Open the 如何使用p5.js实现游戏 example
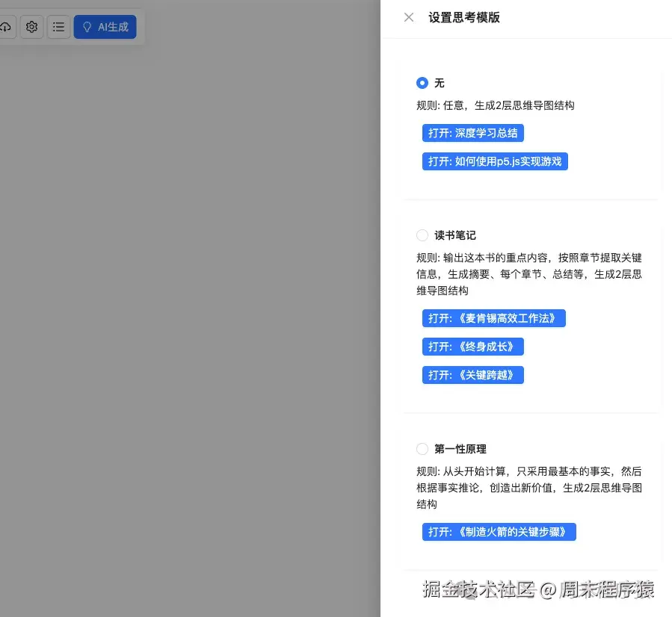Image resolution: width=672 pixels, height=617 pixels. [495, 161]
